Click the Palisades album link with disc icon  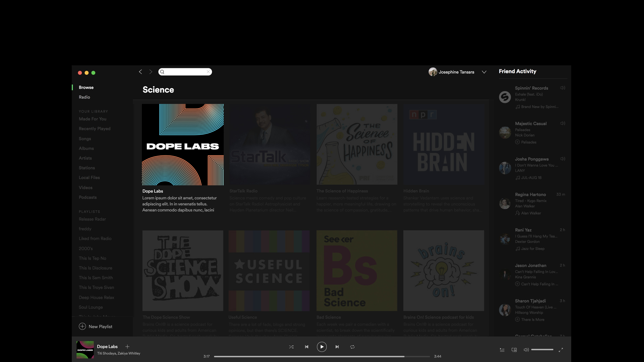click(x=526, y=142)
